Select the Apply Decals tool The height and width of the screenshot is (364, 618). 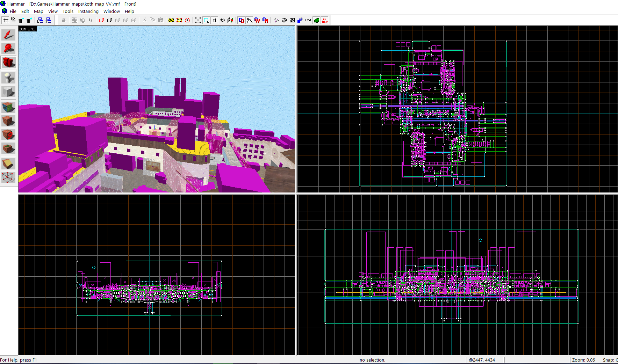[8, 134]
